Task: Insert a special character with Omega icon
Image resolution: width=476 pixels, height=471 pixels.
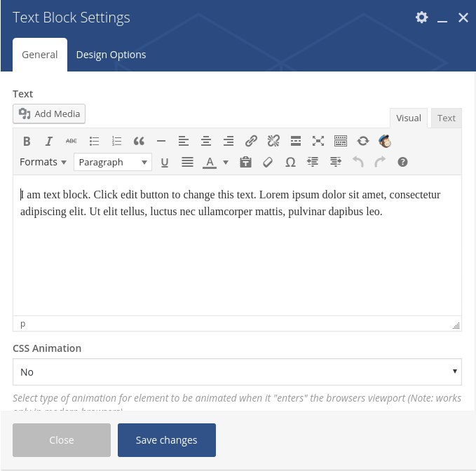Action: click(290, 162)
